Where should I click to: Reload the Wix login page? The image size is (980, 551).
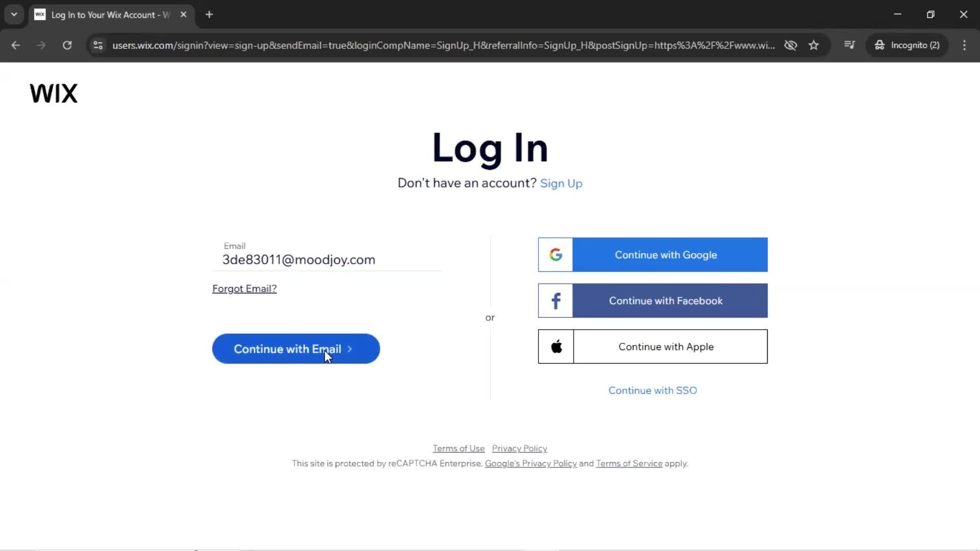[67, 45]
